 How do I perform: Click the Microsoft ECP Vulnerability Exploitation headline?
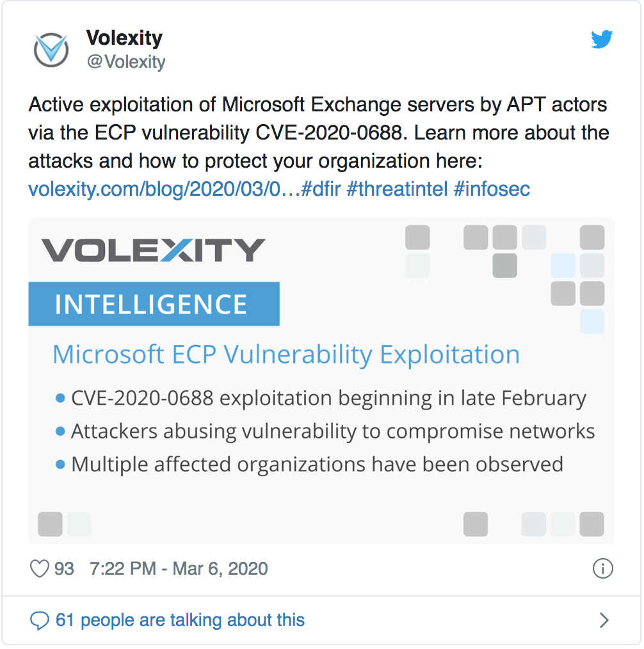tap(286, 354)
